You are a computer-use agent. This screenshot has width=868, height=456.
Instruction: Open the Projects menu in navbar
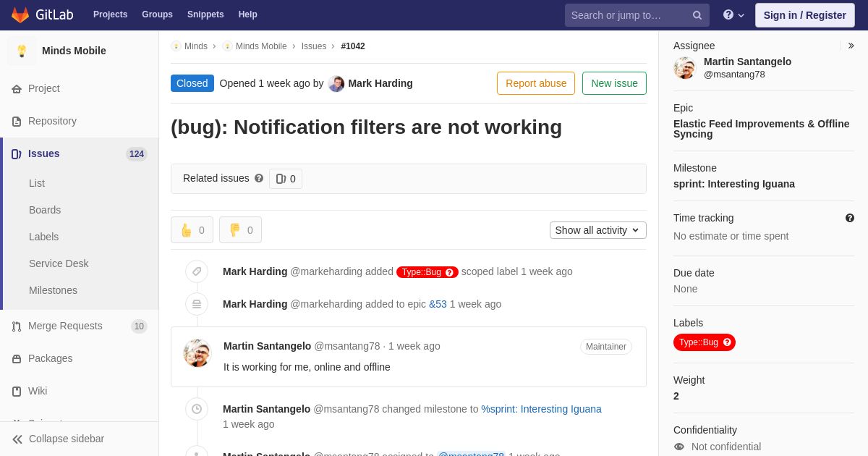click(110, 14)
